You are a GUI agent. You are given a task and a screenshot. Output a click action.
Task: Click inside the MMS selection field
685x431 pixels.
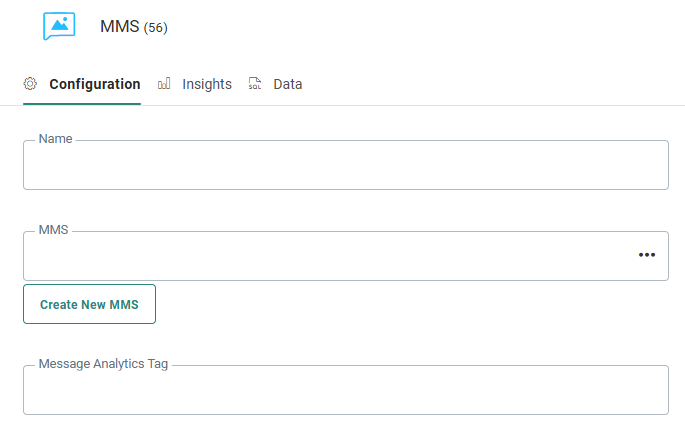coord(320,257)
